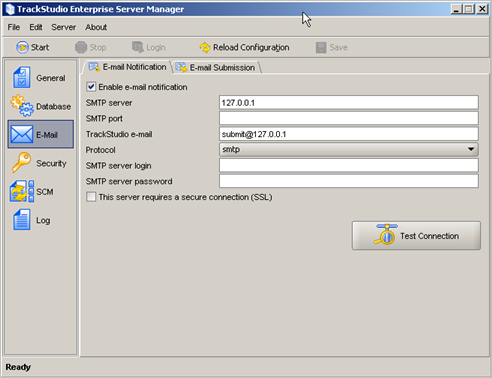Screen dimensions: 492x378
Task: Click Reload Configuration in the toolbar
Action: [244, 47]
